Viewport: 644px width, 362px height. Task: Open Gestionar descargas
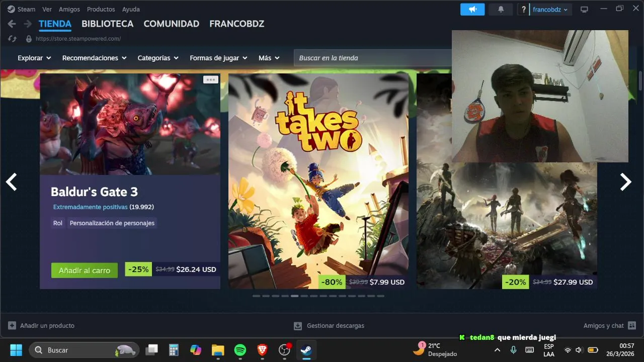point(329,325)
